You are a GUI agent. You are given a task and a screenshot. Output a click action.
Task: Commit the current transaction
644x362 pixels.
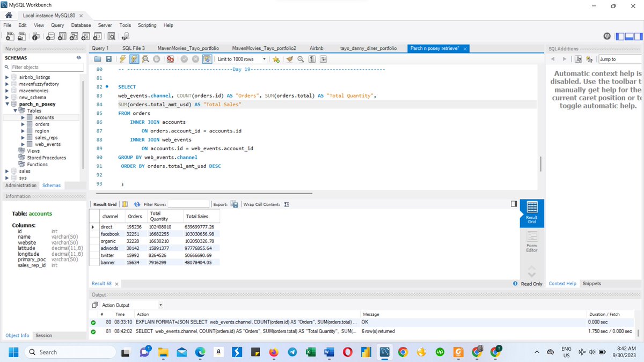tap(183, 59)
